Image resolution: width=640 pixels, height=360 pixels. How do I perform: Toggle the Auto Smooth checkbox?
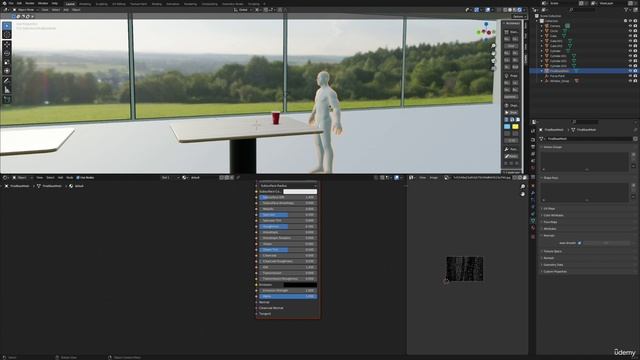(580, 243)
